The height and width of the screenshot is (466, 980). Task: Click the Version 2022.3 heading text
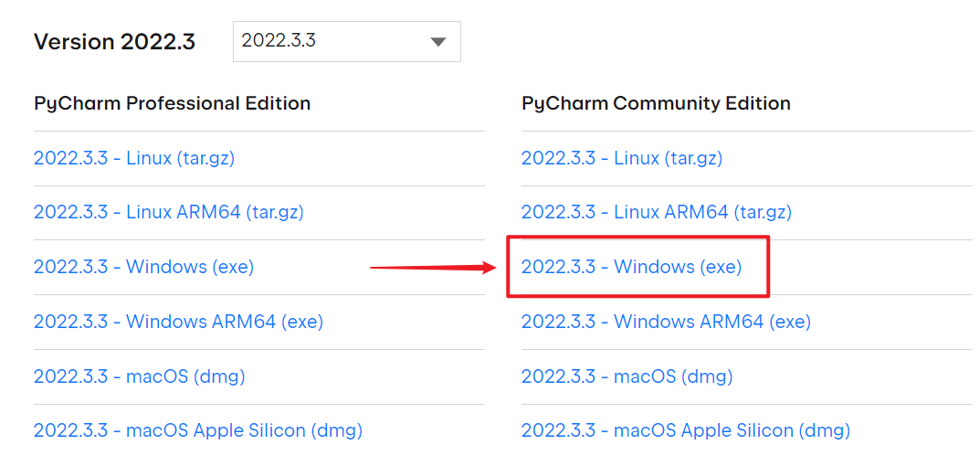coord(114,42)
